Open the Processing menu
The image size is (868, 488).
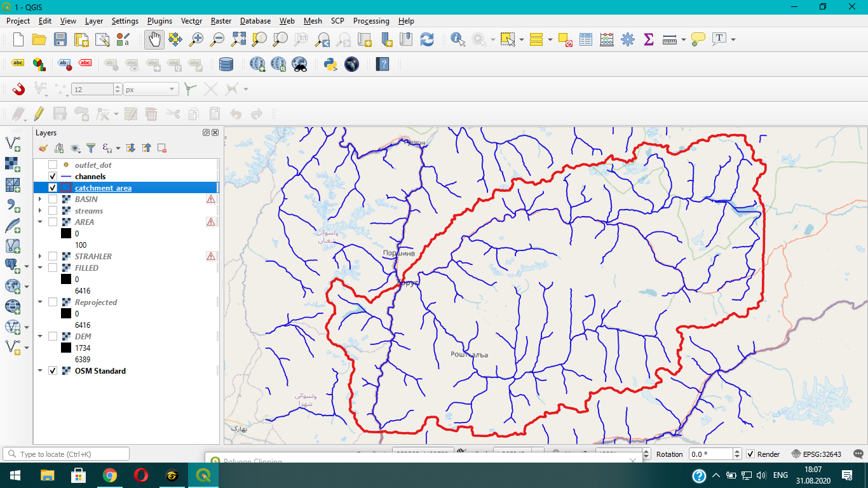pyautogui.click(x=371, y=21)
